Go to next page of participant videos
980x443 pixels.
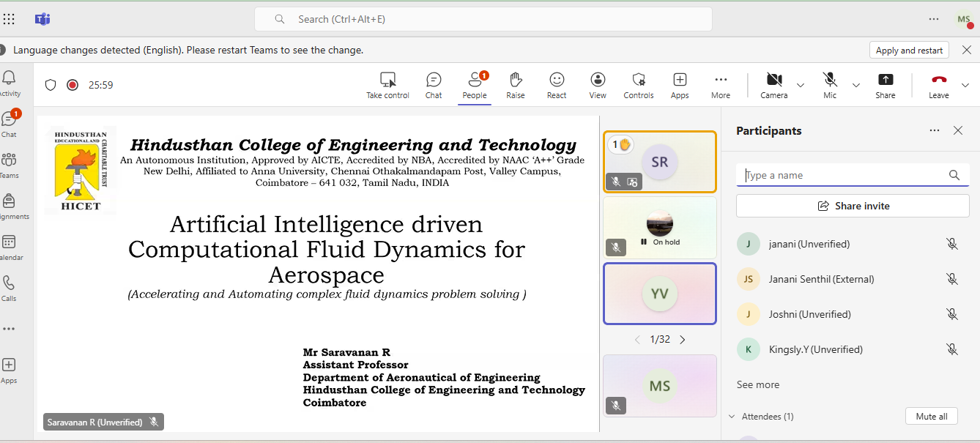click(x=683, y=340)
